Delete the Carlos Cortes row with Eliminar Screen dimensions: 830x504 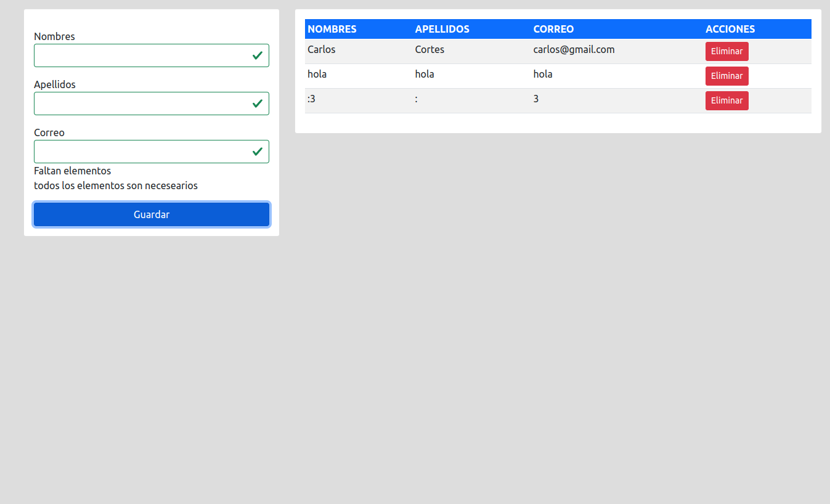tap(726, 51)
